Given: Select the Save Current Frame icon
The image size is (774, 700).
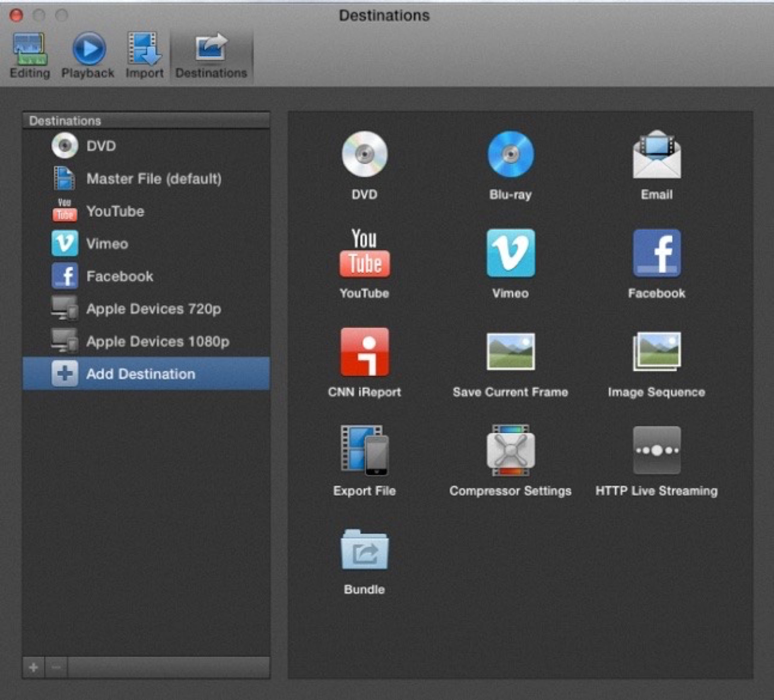Looking at the screenshot, I should pos(510,351).
